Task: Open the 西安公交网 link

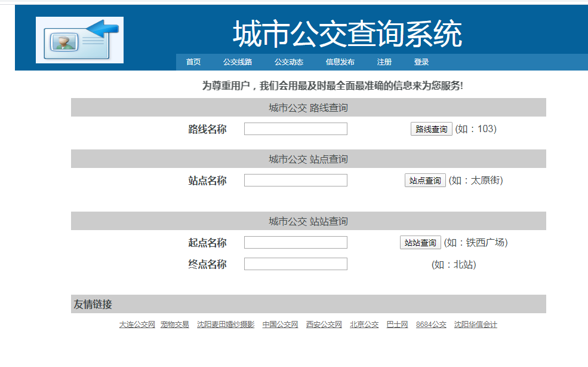Action: tap(324, 325)
